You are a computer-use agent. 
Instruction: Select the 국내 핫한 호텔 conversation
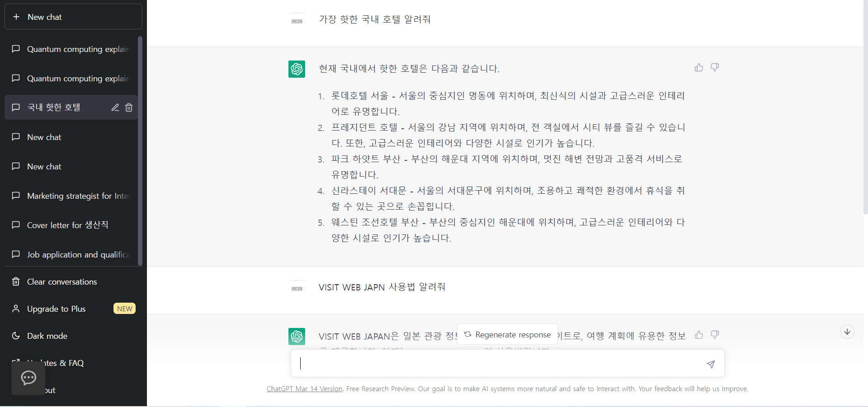coord(71,107)
